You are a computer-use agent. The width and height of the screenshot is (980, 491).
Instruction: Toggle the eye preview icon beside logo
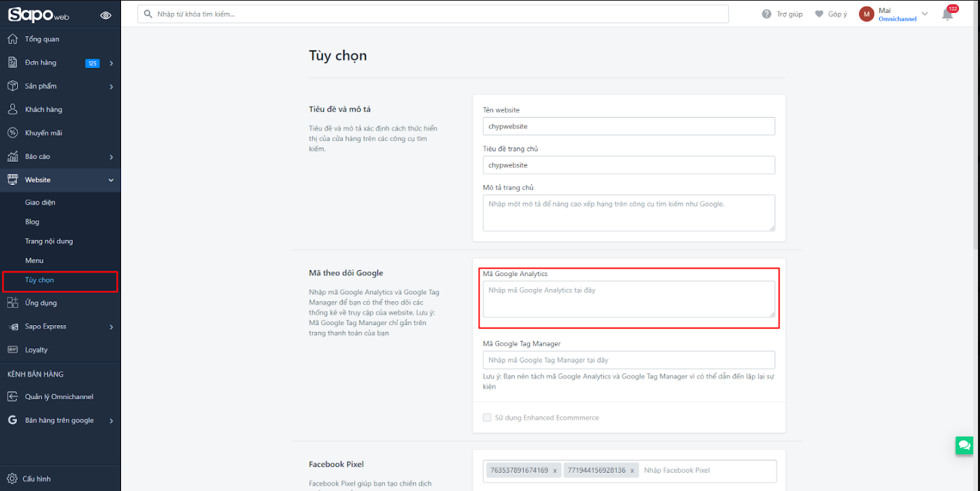click(x=105, y=15)
